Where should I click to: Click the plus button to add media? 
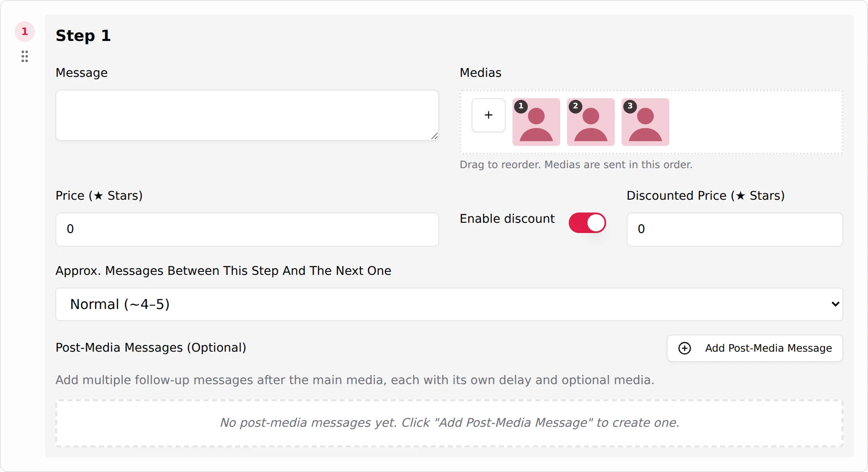489,115
